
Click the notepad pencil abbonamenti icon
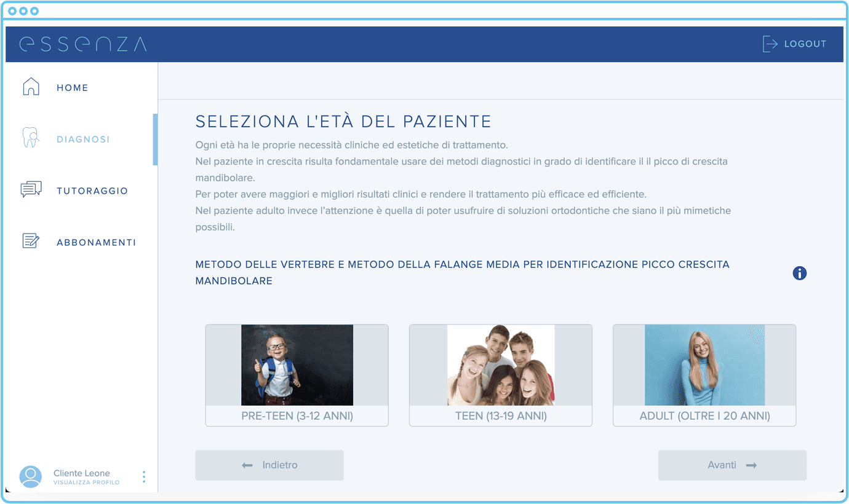[x=31, y=241]
